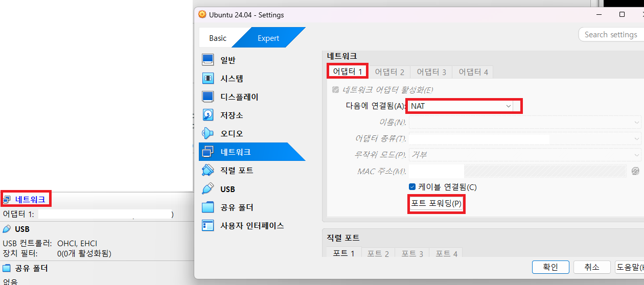
Task: Select Adapter 2 (어댑터 2) tab
Action: point(389,72)
